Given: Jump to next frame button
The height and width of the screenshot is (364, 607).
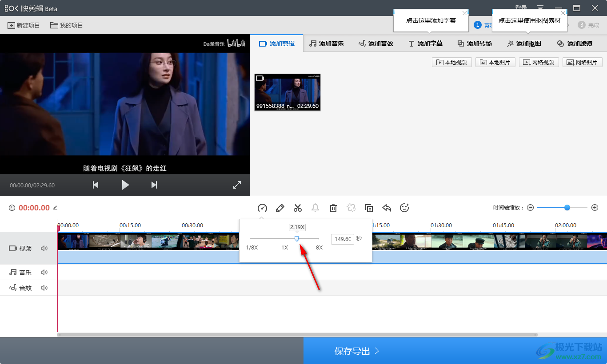Looking at the screenshot, I should (x=154, y=185).
